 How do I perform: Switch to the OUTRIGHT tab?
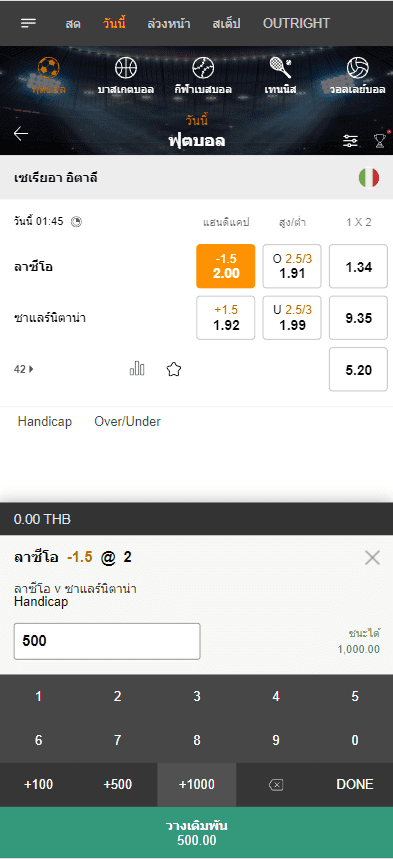(x=297, y=24)
